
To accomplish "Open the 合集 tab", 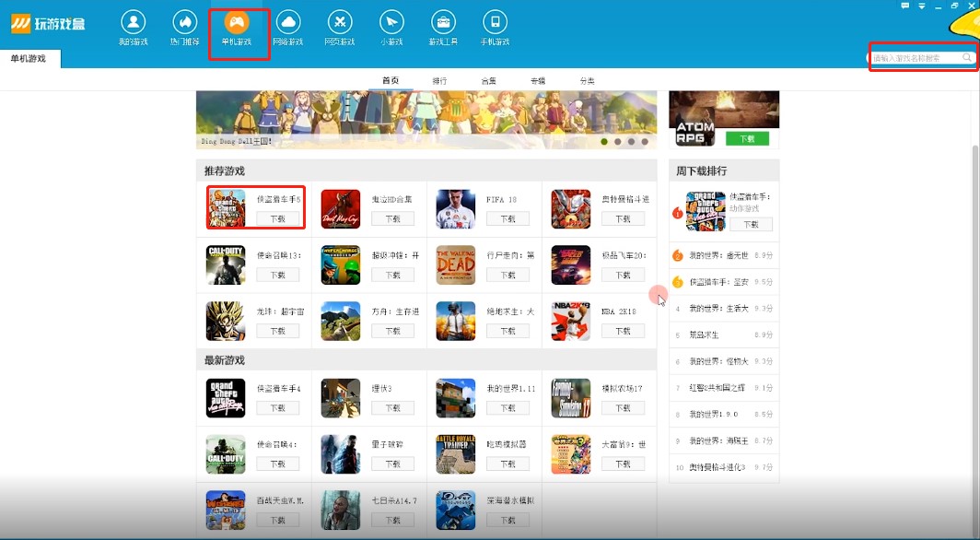I will 488,81.
